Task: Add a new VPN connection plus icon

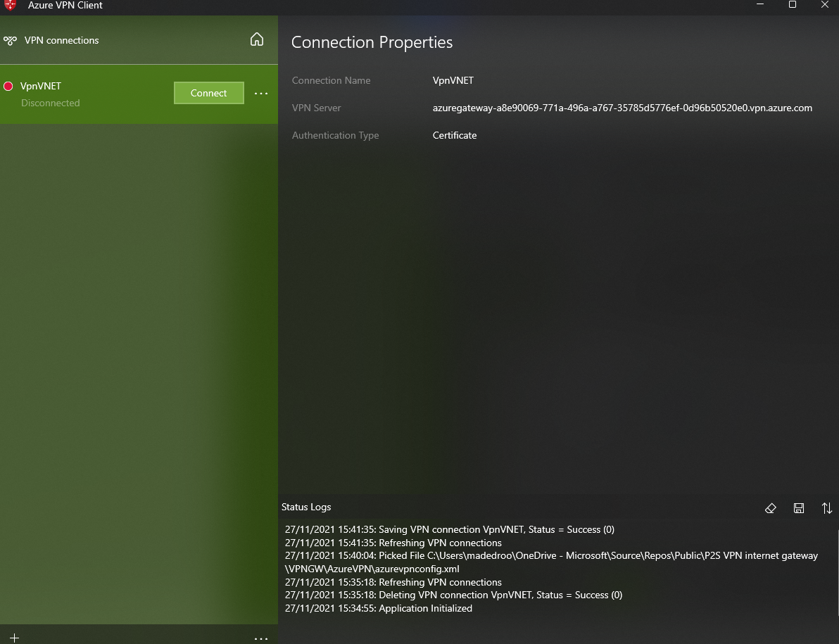Action: (x=15, y=638)
